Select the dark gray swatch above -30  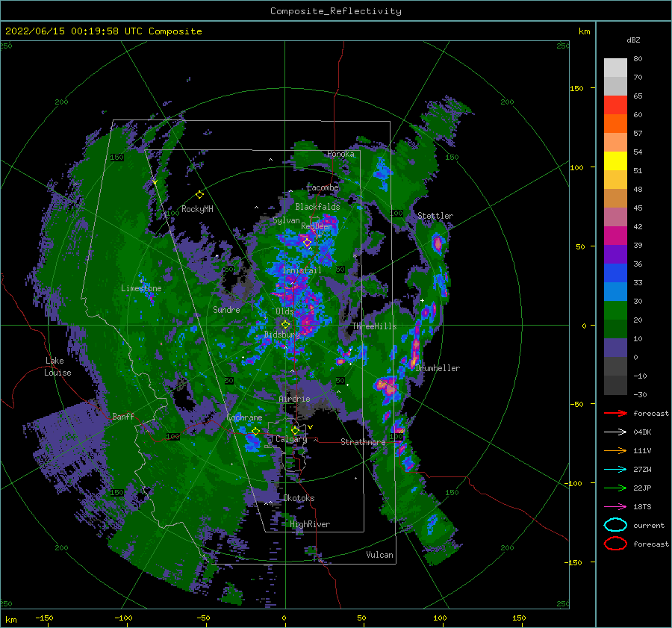[x=615, y=385]
